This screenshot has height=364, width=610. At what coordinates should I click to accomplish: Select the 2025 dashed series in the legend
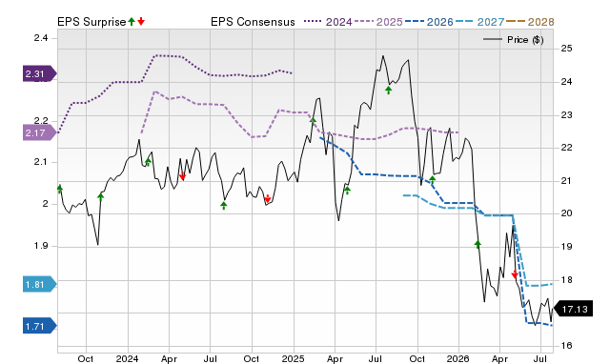tap(378, 22)
